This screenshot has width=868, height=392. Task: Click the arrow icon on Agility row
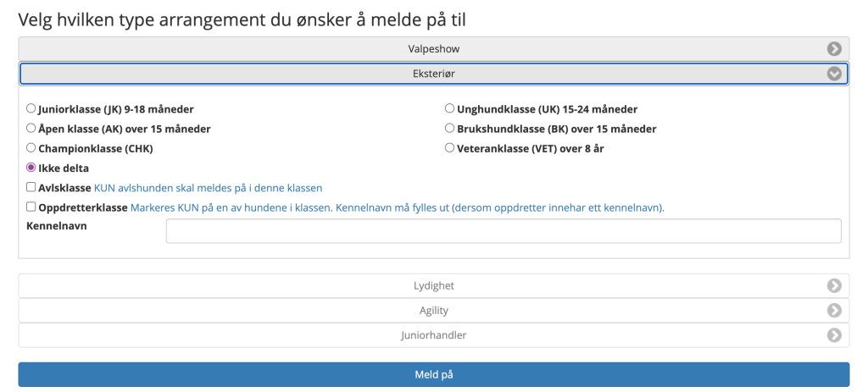tap(834, 311)
